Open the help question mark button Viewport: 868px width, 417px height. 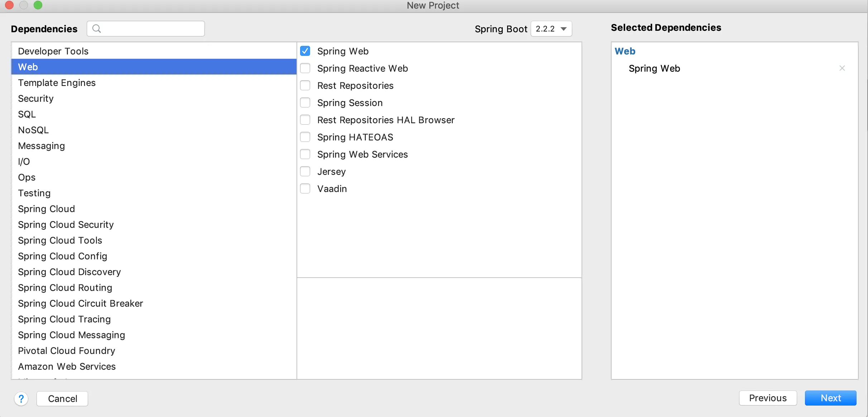21,398
